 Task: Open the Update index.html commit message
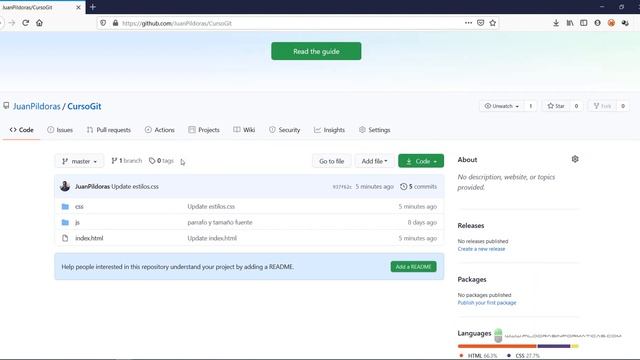[212, 238]
